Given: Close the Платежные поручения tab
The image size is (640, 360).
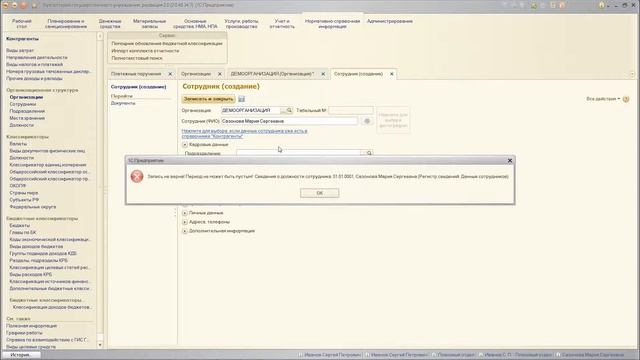Looking at the screenshot, I should coord(170,74).
